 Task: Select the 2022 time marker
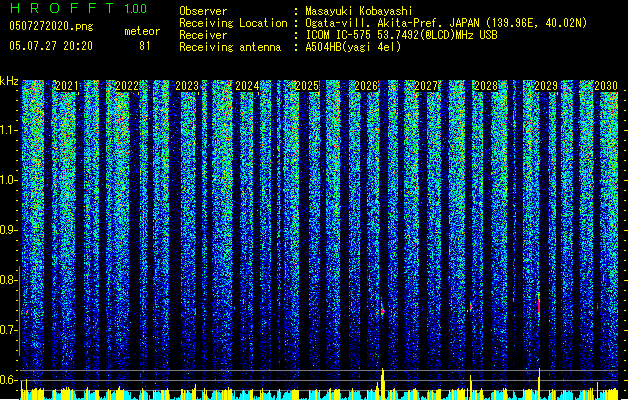point(127,86)
